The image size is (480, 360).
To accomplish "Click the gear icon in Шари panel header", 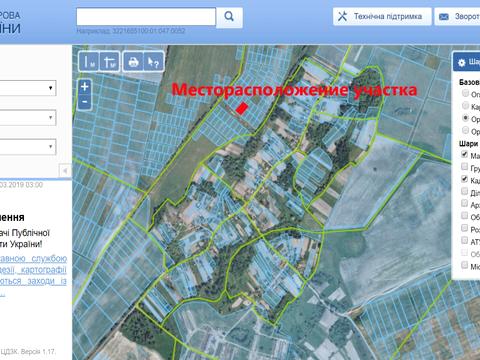I will (462, 62).
